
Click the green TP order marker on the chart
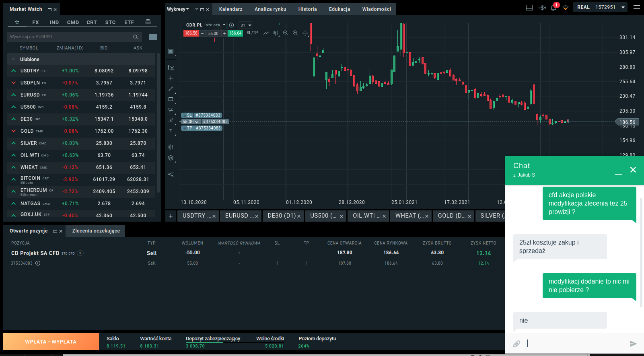tap(202, 128)
